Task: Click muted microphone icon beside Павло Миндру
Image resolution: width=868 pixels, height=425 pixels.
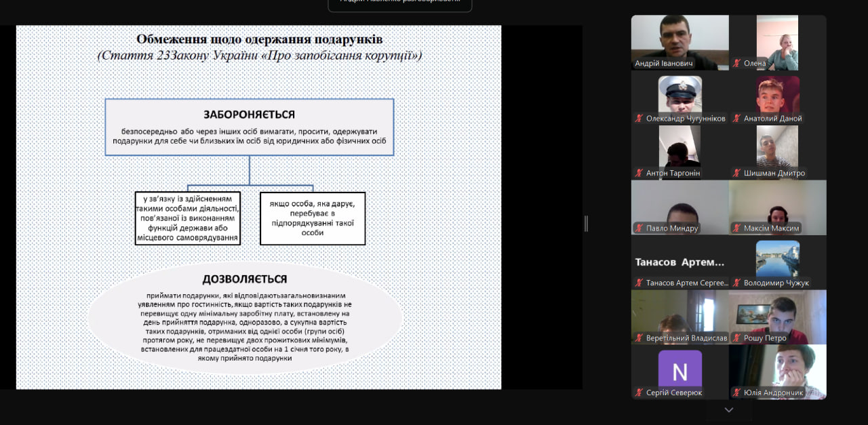Action: click(639, 228)
